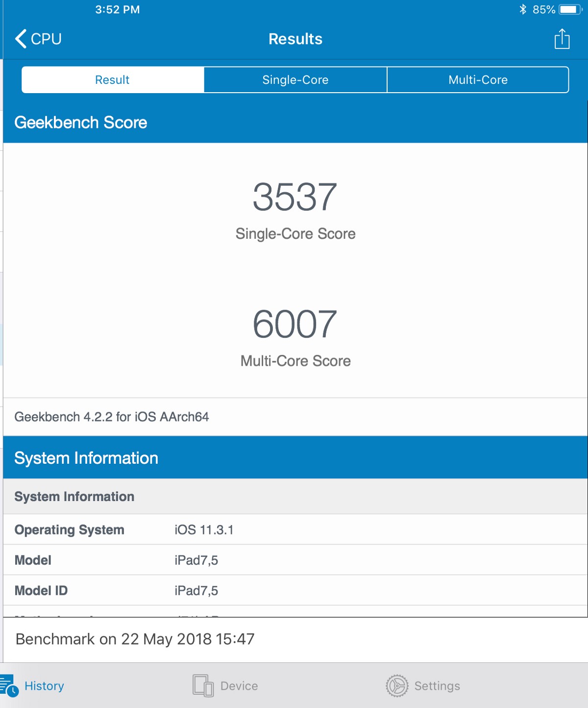Open the Settings gear icon
This screenshot has height=708, width=588.
pos(397,685)
